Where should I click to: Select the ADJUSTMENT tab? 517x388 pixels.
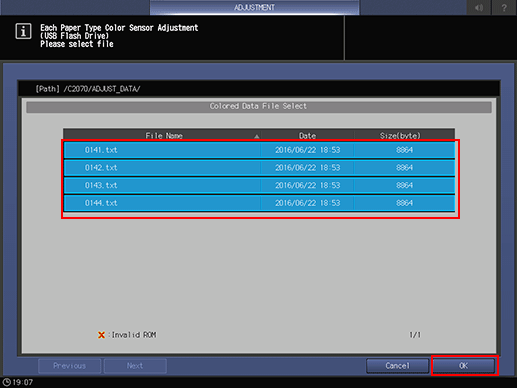pos(254,7)
